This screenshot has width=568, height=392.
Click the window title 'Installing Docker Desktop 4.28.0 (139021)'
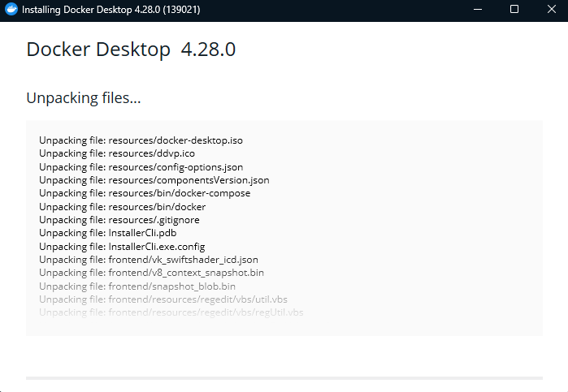(111, 10)
